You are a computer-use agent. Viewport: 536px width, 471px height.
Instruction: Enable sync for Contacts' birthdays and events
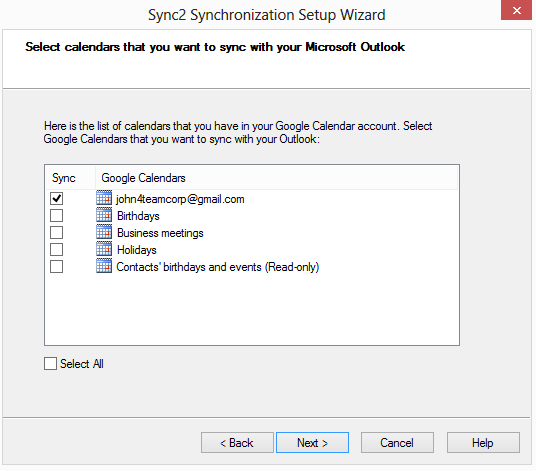(x=56, y=267)
